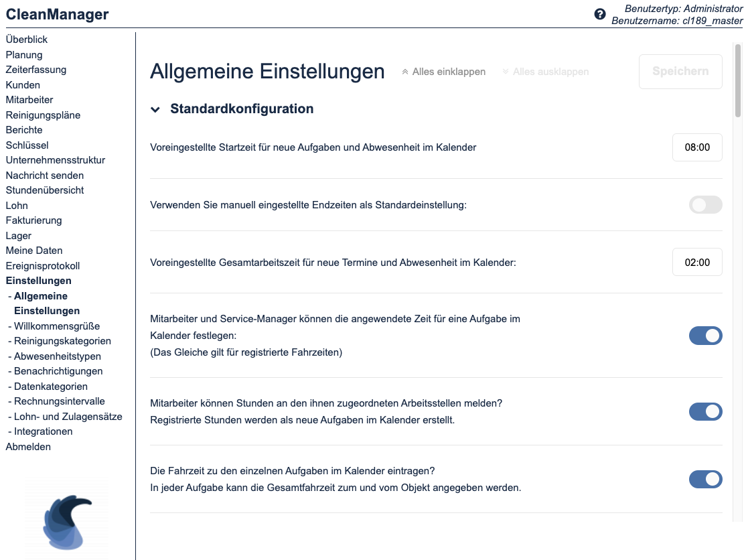
Task: Open Planung in the sidebar
Action: click(23, 54)
